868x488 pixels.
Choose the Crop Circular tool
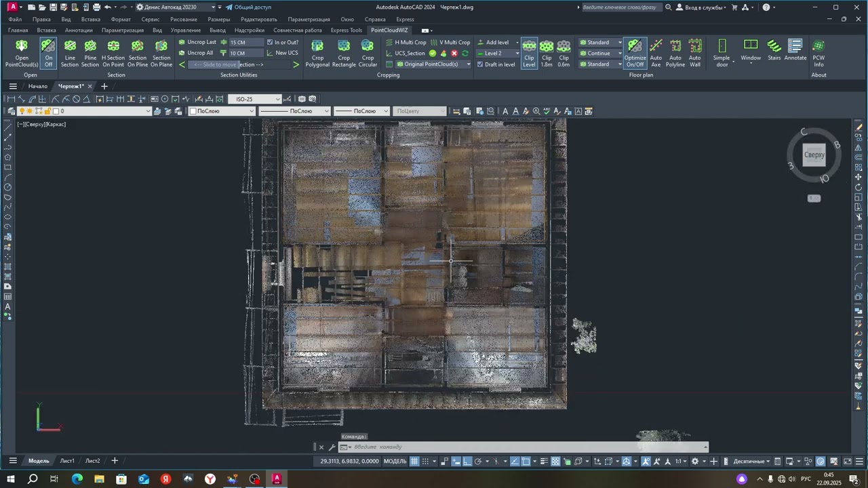click(368, 53)
